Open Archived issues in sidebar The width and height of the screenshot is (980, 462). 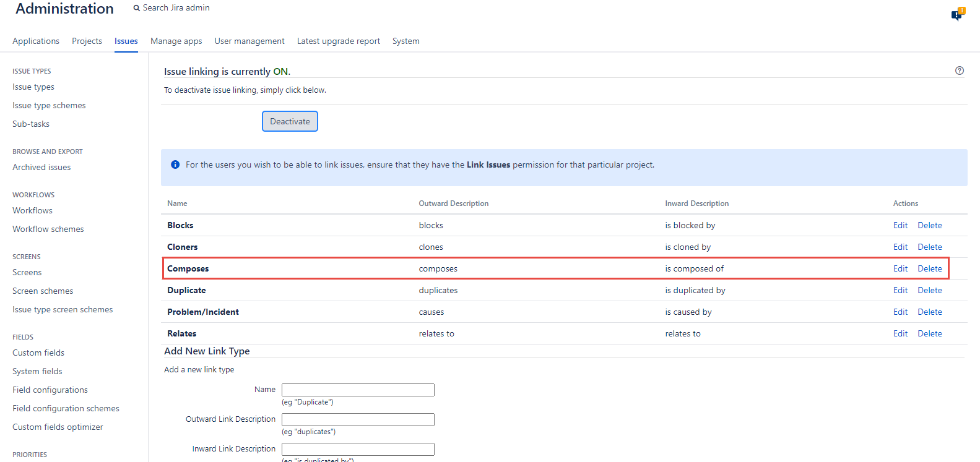coord(41,167)
